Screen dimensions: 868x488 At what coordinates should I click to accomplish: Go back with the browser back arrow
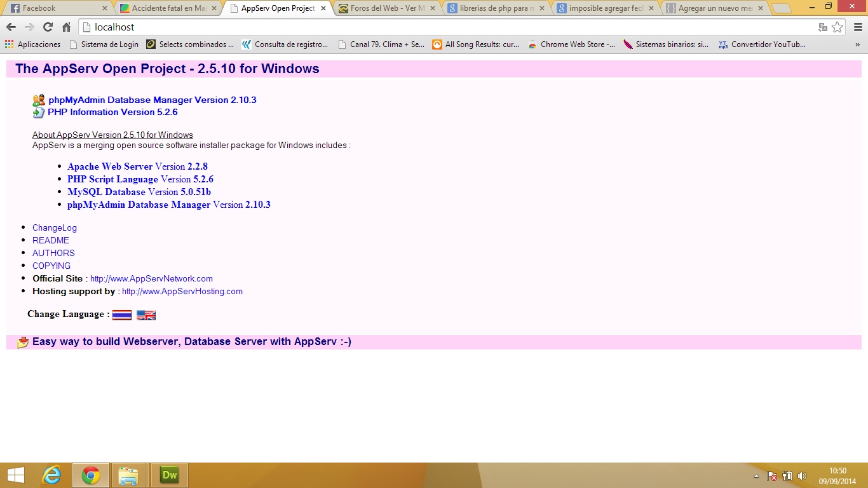point(11,27)
